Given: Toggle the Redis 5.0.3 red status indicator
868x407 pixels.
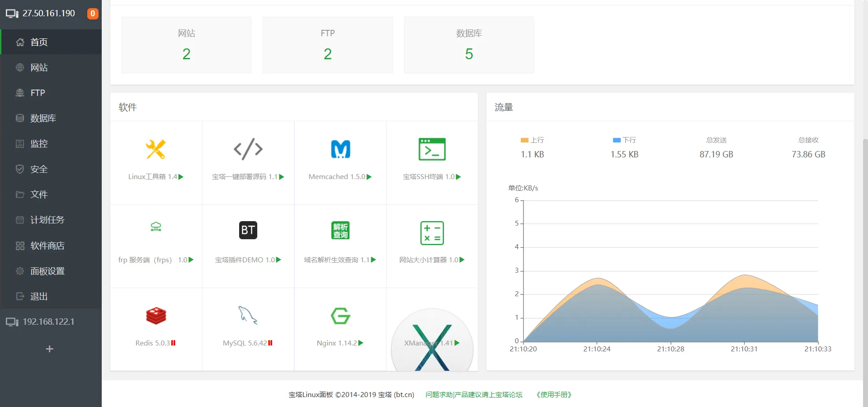Looking at the screenshot, I should click(x=173, y=343).
